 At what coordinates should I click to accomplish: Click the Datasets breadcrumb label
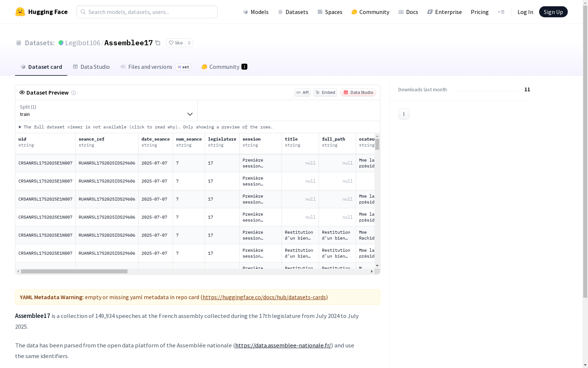pyautogui.click(x=40, y=43)
